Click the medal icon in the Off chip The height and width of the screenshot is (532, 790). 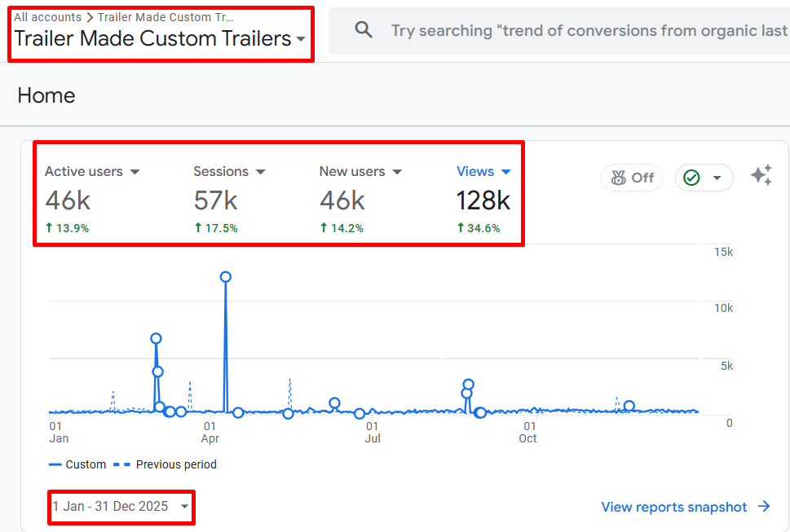(x=618, y=178)
